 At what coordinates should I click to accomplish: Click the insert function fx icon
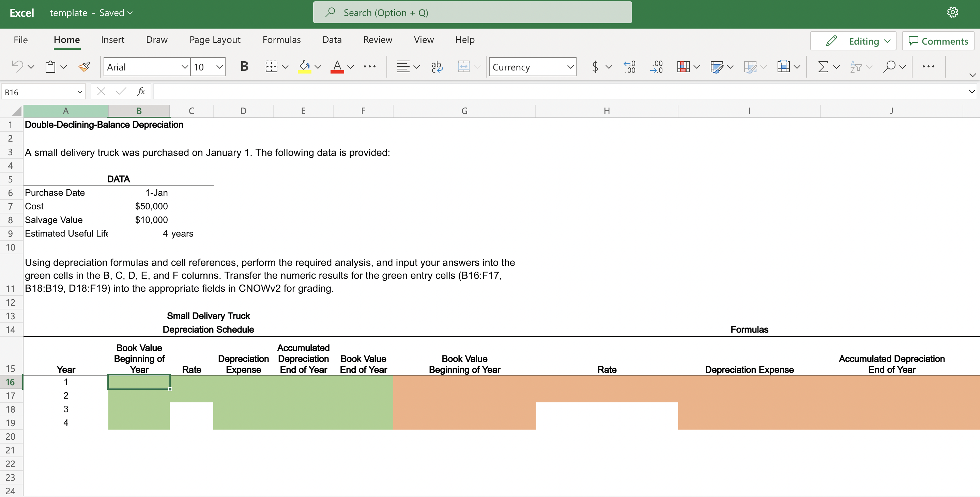[x=140, y=91]
